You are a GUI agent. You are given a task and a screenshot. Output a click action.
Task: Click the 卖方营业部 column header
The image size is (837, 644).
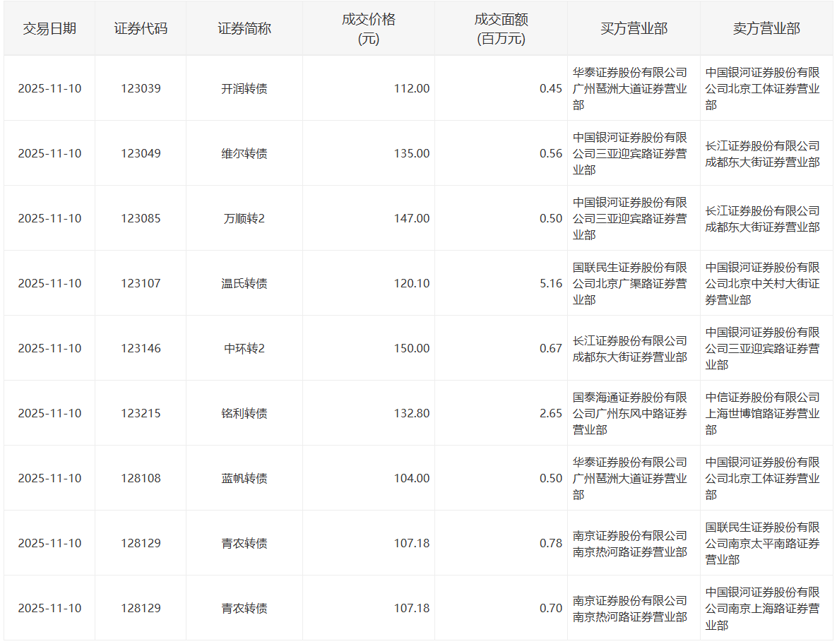(x=766, y=29)
